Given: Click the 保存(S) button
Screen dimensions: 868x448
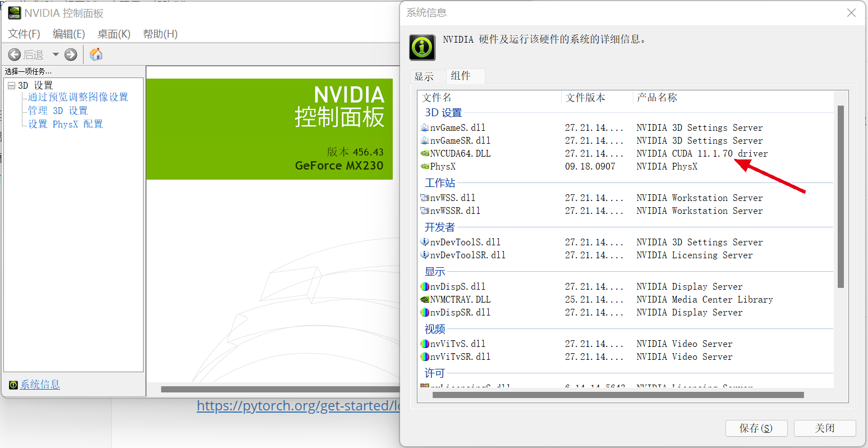Looking at the screenshot, I should [x=756, y=428].
